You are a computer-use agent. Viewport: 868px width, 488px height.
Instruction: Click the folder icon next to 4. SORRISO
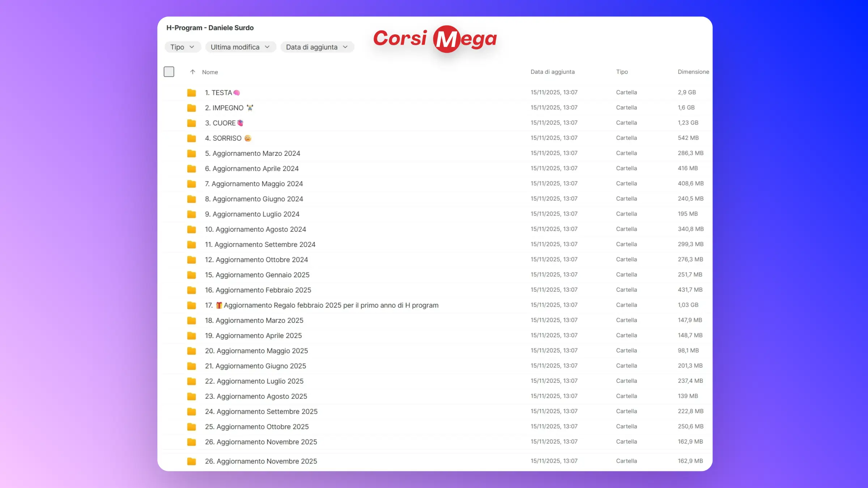point(191,138)
